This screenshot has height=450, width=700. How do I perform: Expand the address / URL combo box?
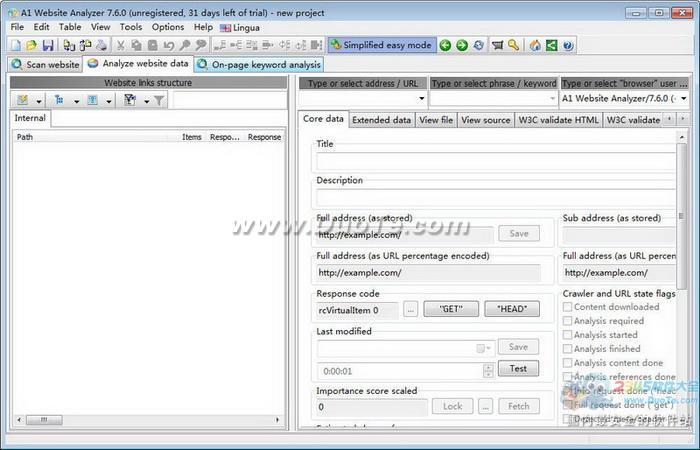421,98
